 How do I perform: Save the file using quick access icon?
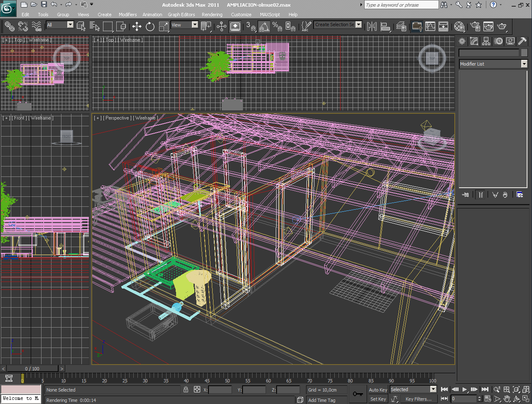pos(44,5)
